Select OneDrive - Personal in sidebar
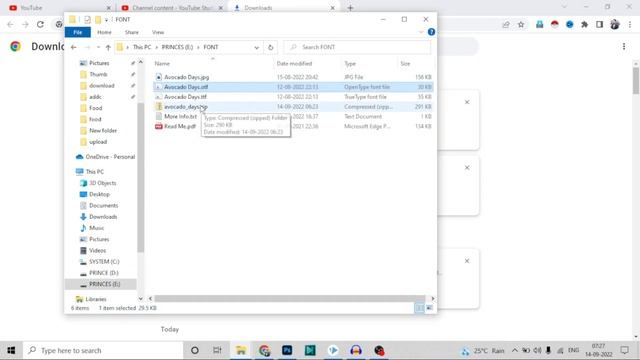This screenshot has width=640, height=360. 110,157
